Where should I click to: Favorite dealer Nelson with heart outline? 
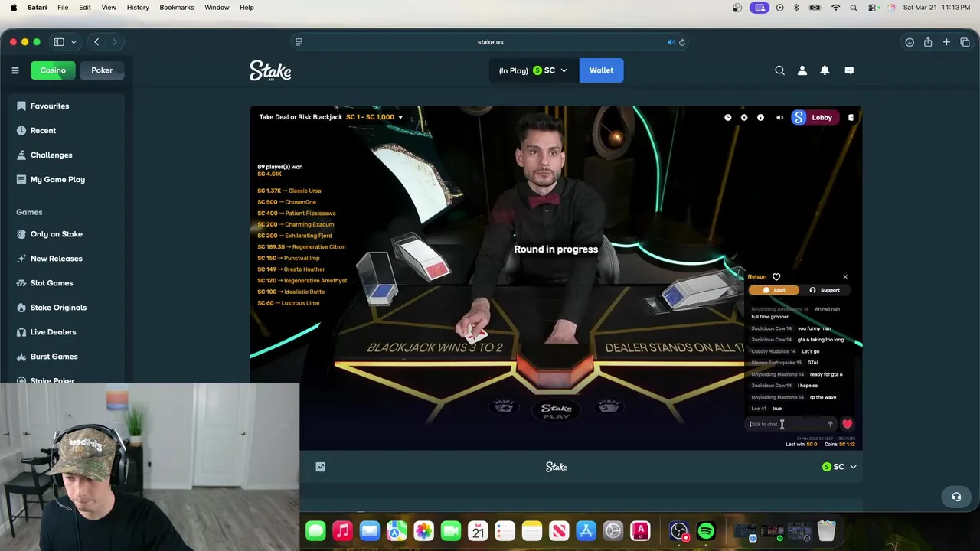pyautogui.click(x=776, y=277)
